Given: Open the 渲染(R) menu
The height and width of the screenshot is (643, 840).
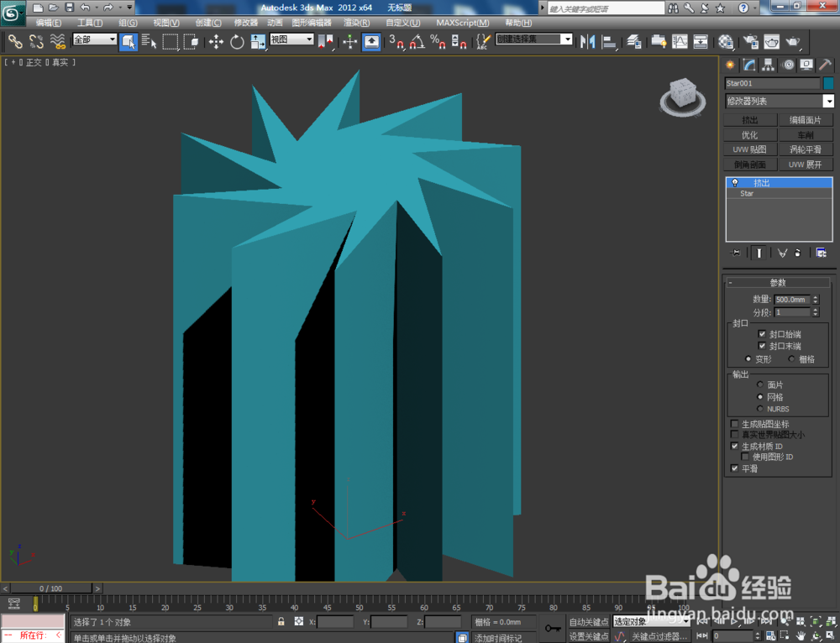Looking at the screenshot, I should (356, 23).
